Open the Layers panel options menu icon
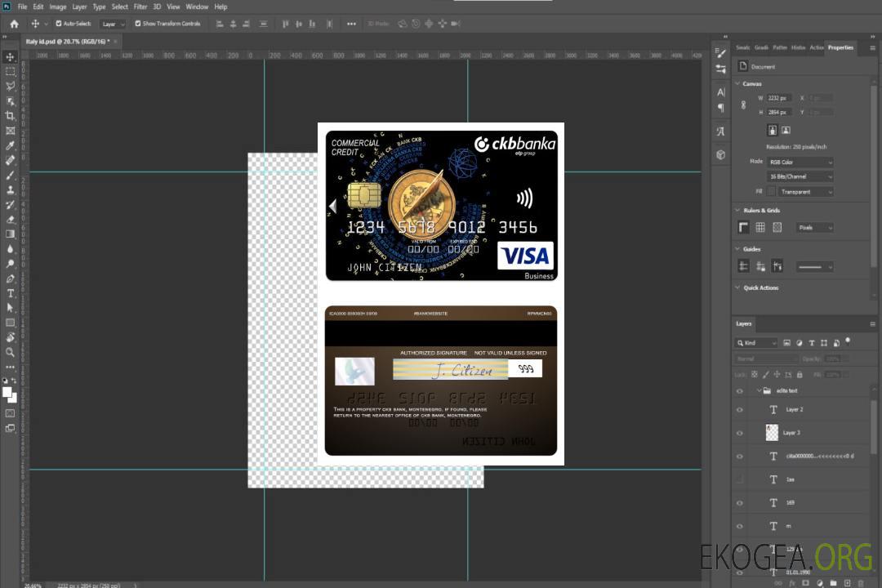This screenshot has width=882, height=588. coord(872,324)
